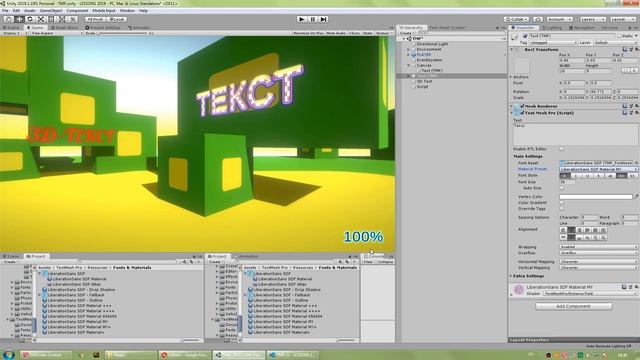This screenshot has width=640, height=360.
Task: Toggle the GameObject active checkbox
Action: point(525,36)
